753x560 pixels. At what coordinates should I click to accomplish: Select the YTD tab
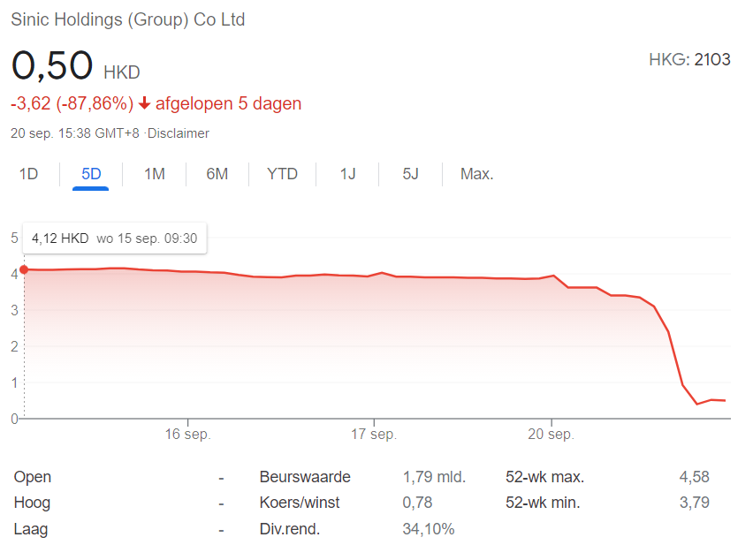point(283,174)
